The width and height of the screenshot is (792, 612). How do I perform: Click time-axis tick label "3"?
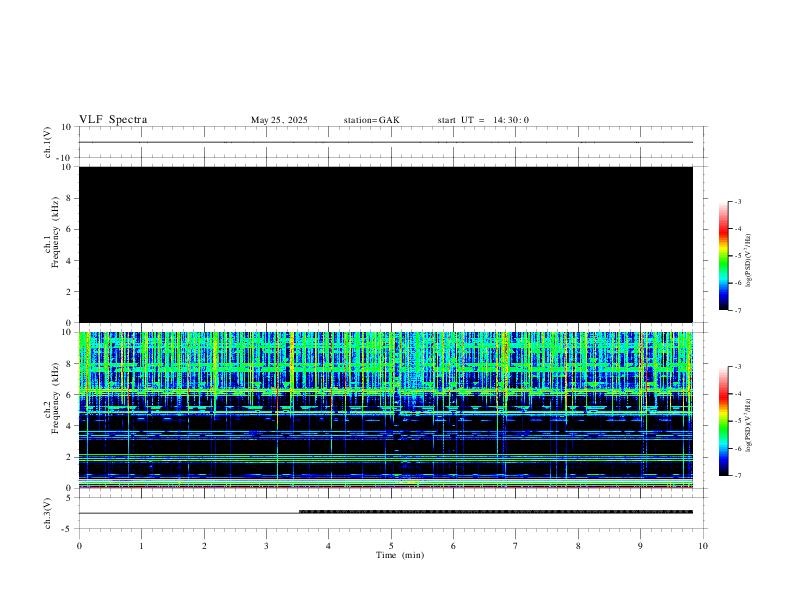(x=266, y=546)
